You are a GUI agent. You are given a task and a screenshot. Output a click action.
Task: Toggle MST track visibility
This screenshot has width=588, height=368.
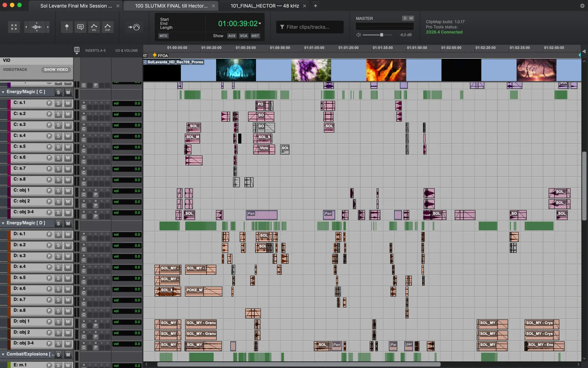tap(255, 36)
